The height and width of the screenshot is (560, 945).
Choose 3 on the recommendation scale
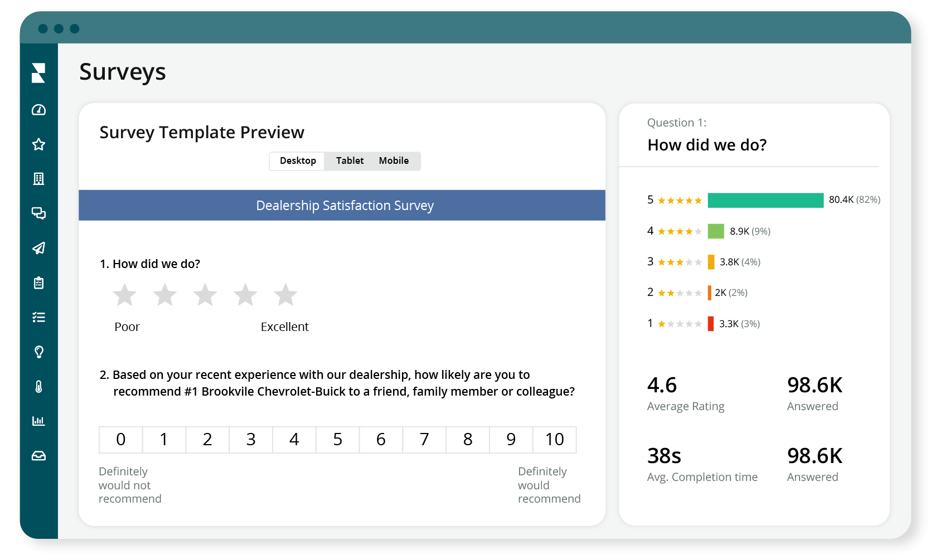coord(251,440)
